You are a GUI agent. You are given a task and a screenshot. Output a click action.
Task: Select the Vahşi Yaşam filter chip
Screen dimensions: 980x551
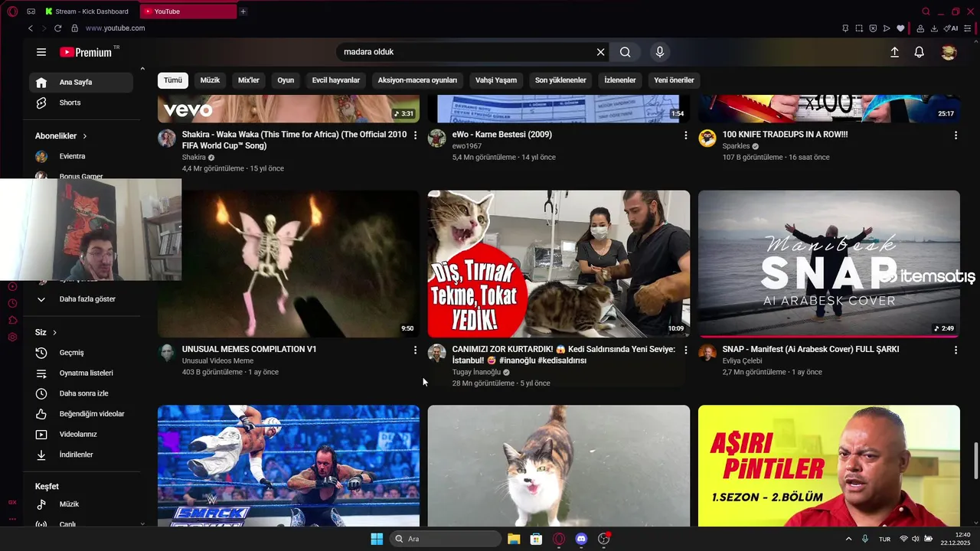(496, 80)
